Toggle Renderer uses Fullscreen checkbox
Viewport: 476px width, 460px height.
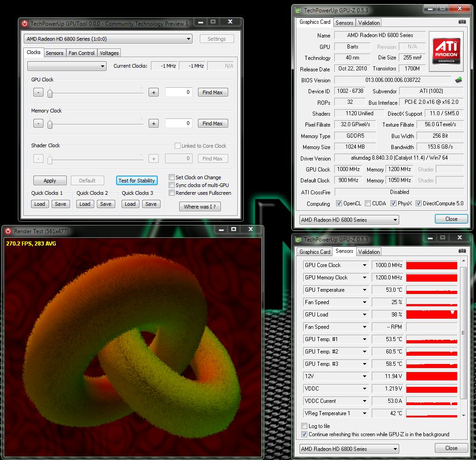(x=172, y=193)
